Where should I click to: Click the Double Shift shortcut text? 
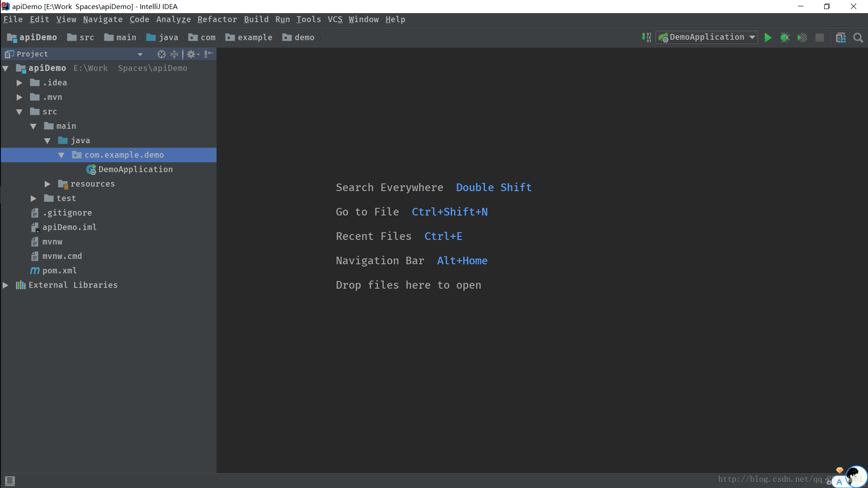[494, 188]
